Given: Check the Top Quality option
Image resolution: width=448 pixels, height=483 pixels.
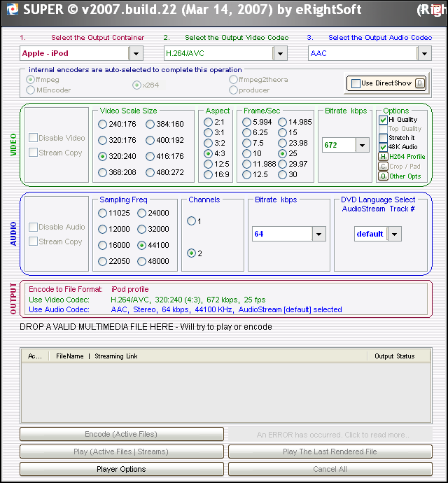Looking at the screenshot, I should tap(383, 129).
